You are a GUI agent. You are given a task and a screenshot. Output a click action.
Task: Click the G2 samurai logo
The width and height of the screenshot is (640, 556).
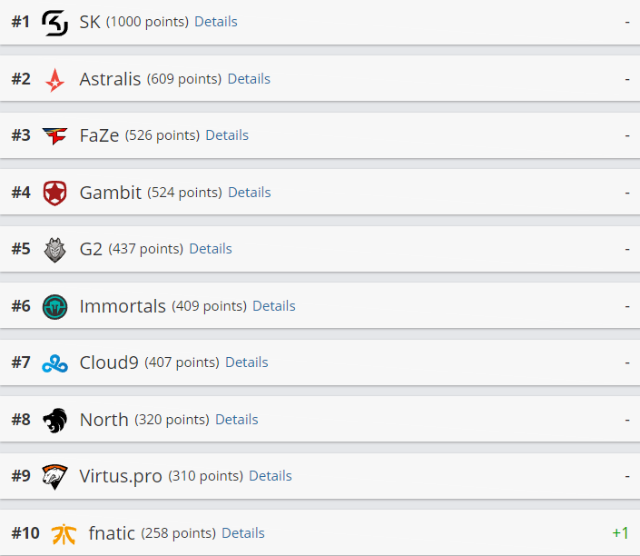(x=55, y=250)
